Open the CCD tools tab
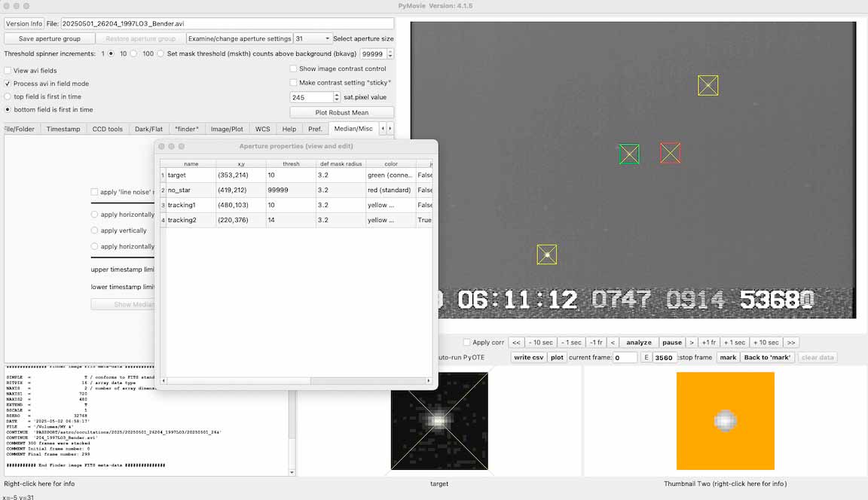This screenshot has height=500, width=868. pyautogui.click(x=107, y=129)
